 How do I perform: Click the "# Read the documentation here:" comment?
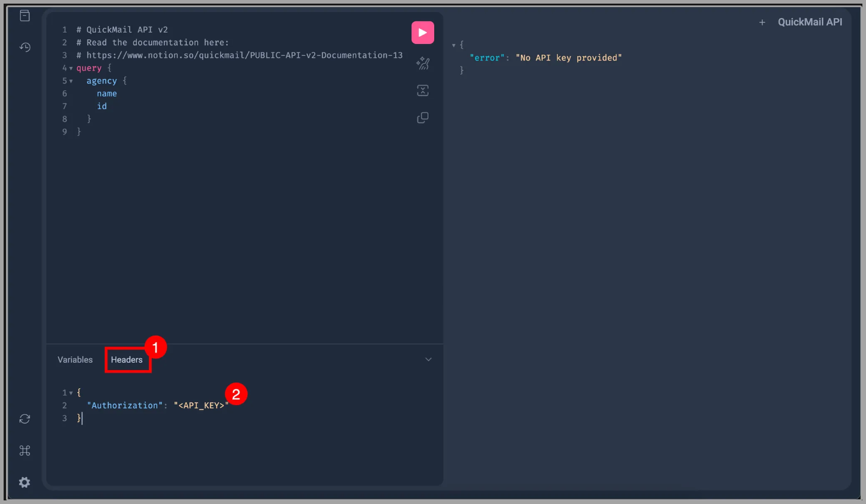coord(153,42)
